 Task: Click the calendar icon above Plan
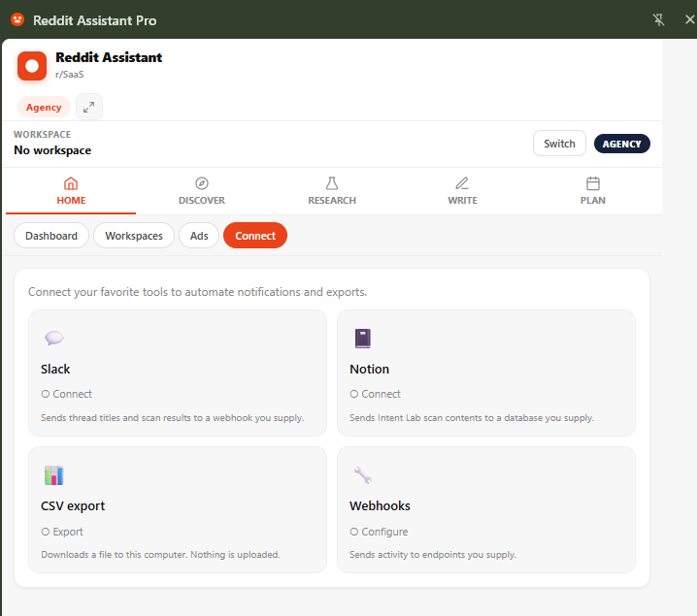pos(593,183)
